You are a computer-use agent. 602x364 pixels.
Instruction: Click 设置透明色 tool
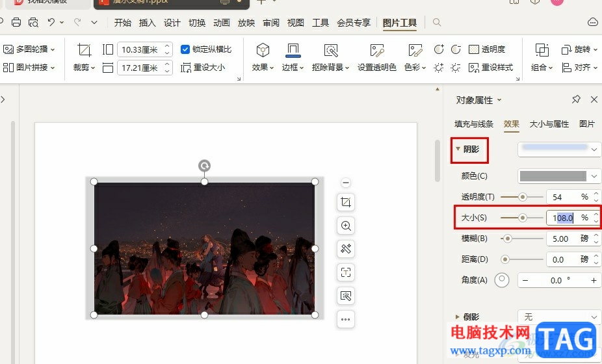[376, 58]
